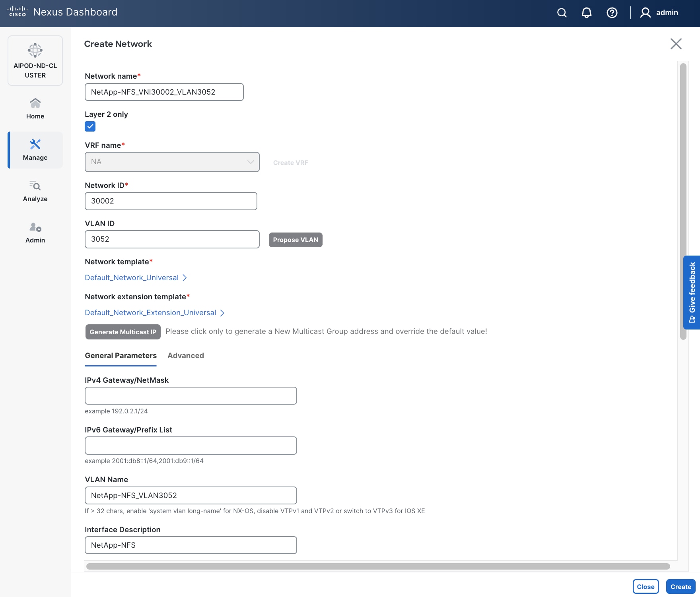Open the search icon in top bar
This screenshot has width=700, height=597.
pyautogui.click(x=562, y=12)
